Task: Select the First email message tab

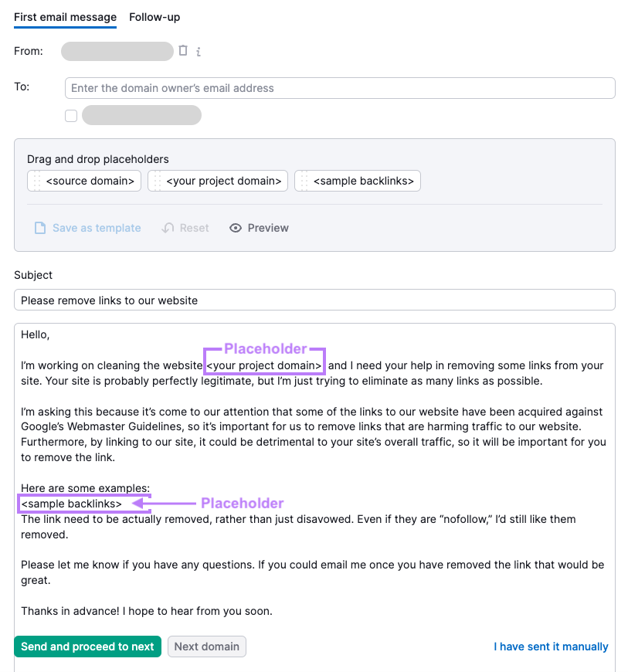Action: point(65,16)
